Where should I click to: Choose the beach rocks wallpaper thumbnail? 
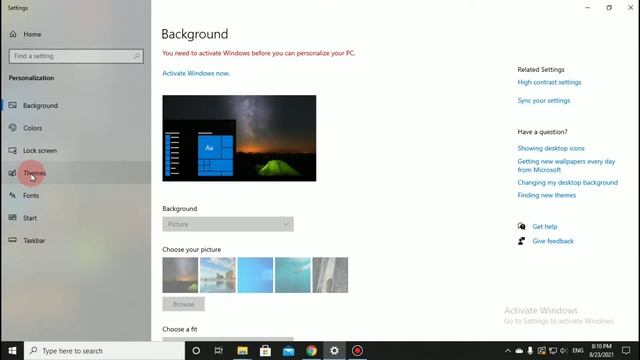tap(218, 275)
